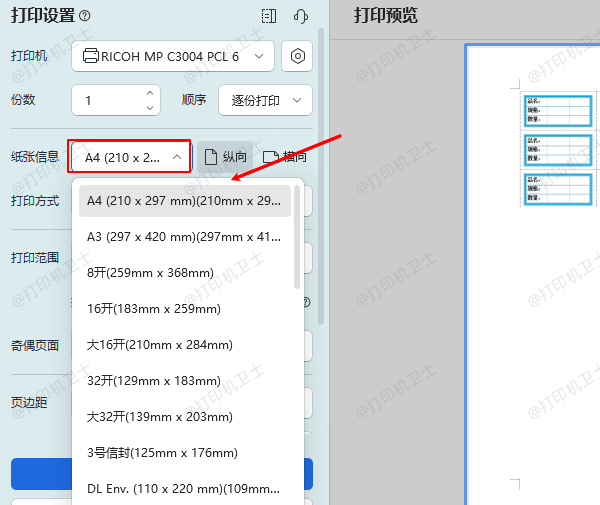Click the 奇偶页面 label text
The width and height of the screenshot is (600, 505).
pos(35,346)
